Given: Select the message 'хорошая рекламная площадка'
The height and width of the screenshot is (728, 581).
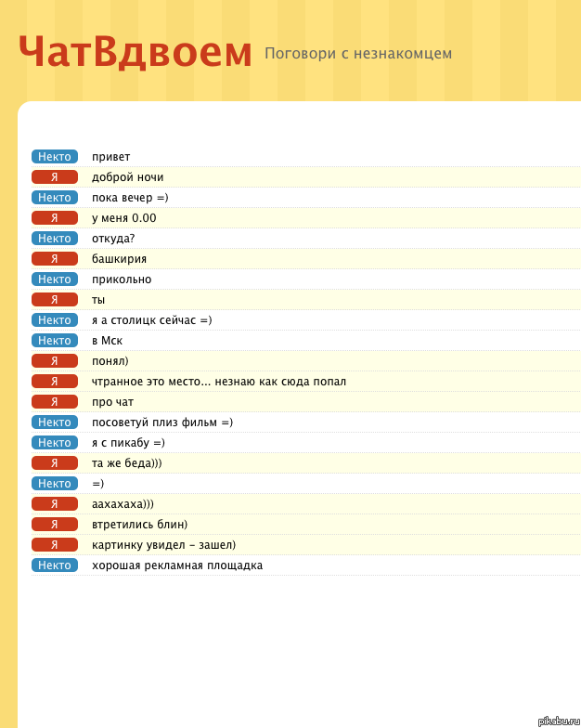Looking at the screenshot, I should pyautogui.click(x=177, y=565).
